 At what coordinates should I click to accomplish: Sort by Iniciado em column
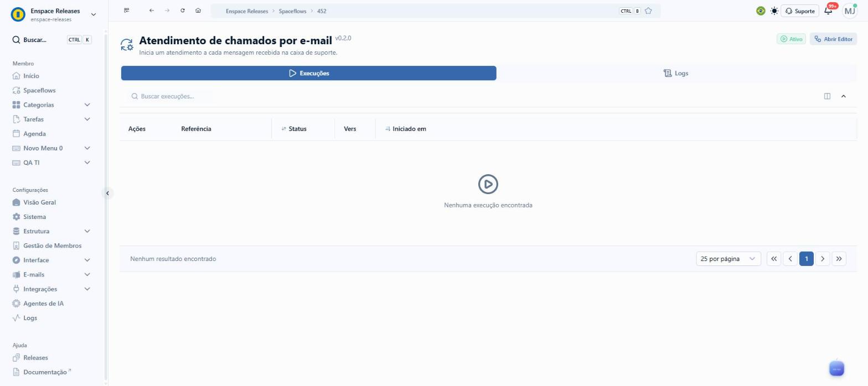(406, 129)
